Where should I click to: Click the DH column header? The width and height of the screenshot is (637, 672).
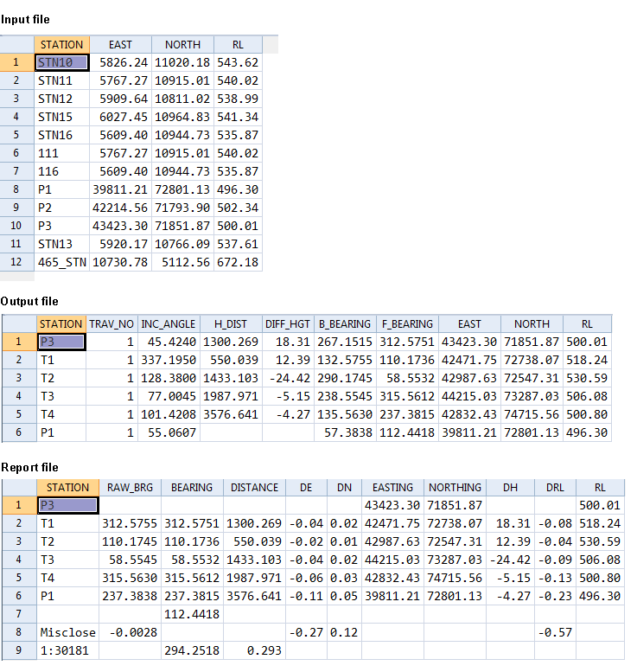[510, 488]
